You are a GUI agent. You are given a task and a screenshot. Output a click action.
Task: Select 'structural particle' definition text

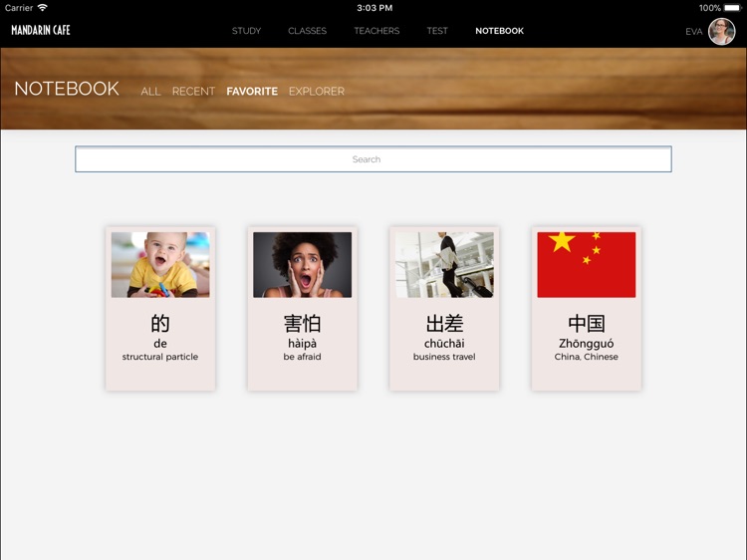(x=160, y=357)
